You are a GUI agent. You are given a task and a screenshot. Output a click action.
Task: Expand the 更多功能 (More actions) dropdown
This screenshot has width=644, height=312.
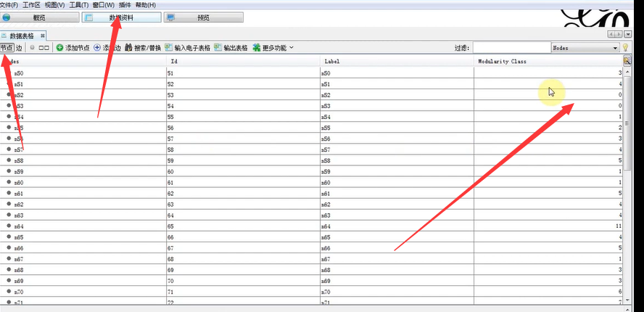[x=273, y=48]
